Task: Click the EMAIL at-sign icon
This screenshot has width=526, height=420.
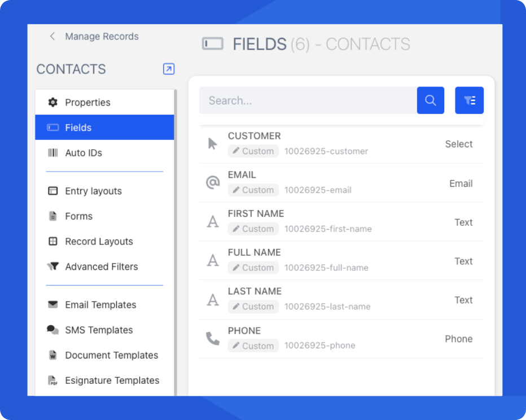Action: 213,182
